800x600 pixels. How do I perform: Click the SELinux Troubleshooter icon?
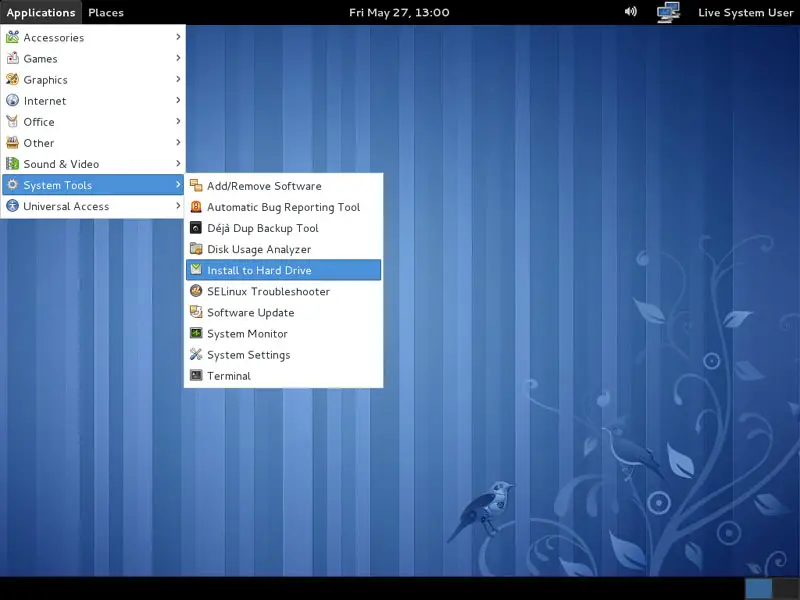click(196, 291)
